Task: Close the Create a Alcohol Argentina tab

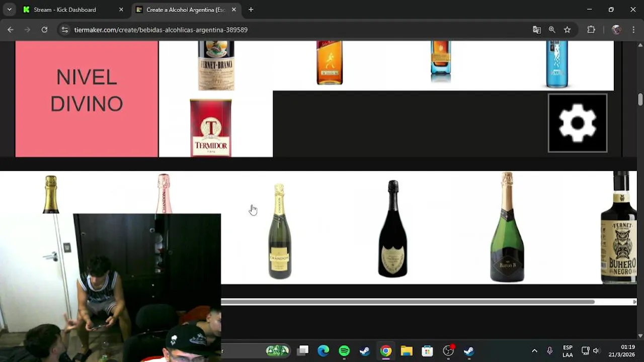Action: tap(234, 10)
